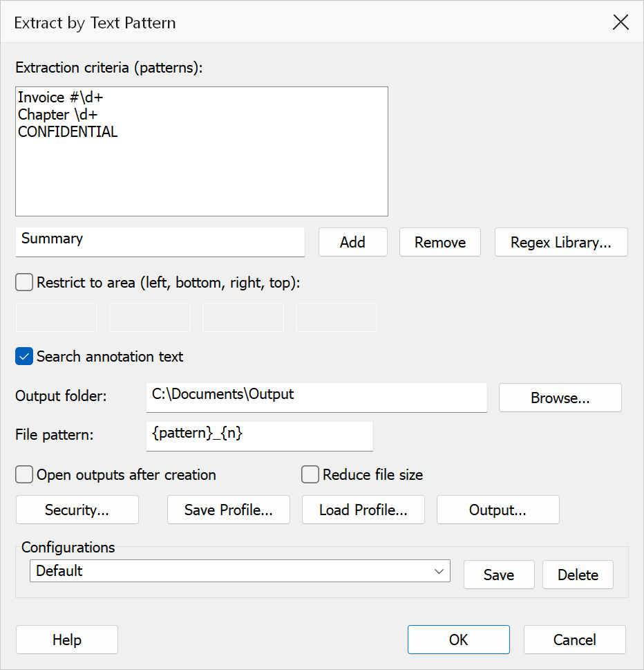The image size is (644, 670).
Task: Select the Invoice #\d+ pattern entry
Action: click(61, 97)
